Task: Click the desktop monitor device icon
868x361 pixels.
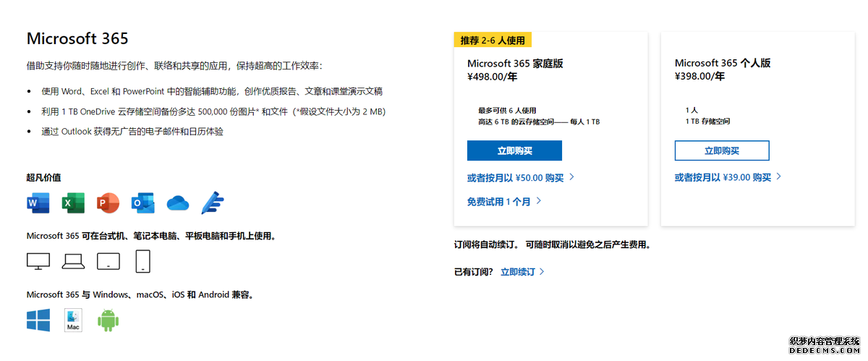Action: click(38, 261)
